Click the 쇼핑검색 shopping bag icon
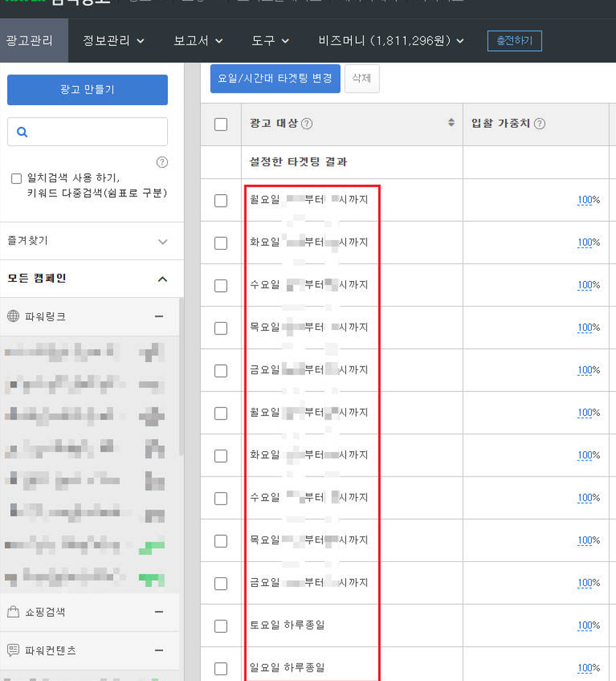The height and width of the screenshot is (681, 616). [x=13, y=612]
